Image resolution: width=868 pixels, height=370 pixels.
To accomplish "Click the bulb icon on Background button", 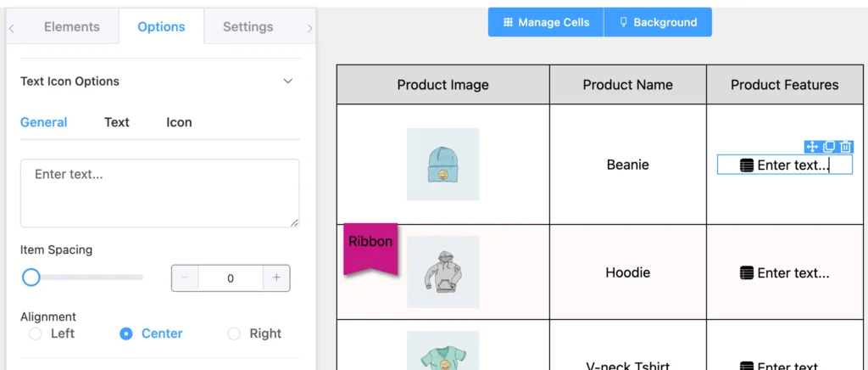I will [623, 22].
